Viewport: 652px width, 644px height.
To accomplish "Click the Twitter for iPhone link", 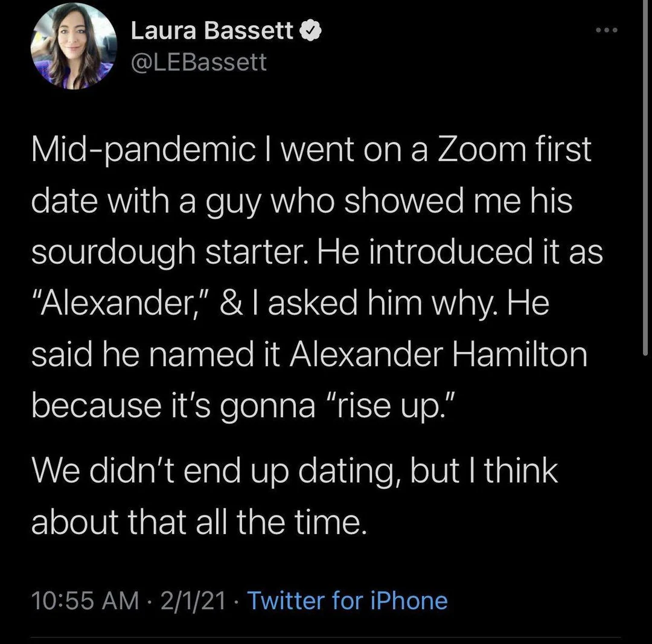I will [348, 601].
